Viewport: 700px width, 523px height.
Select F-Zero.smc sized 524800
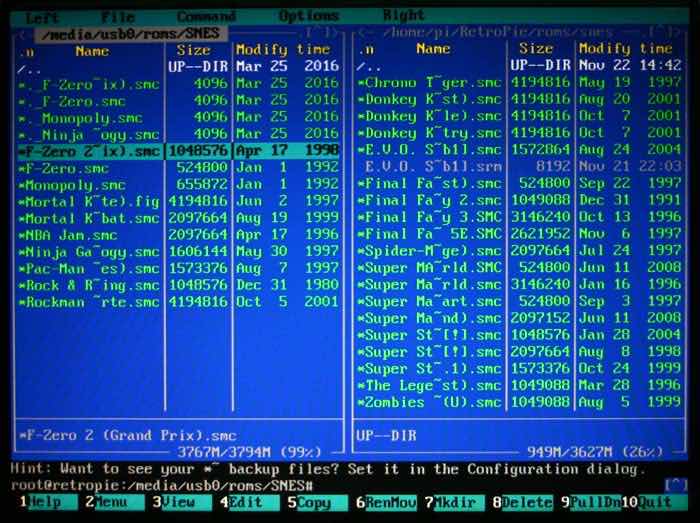click(179, 168)
